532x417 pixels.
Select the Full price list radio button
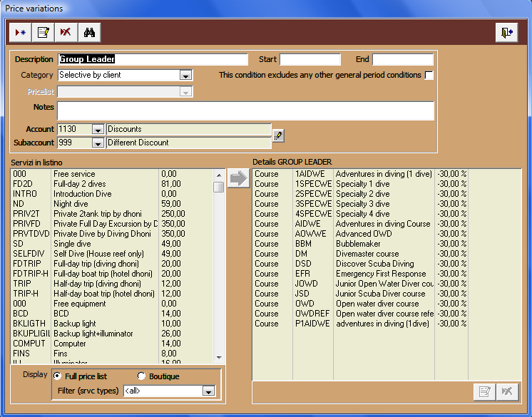point(58,376)
